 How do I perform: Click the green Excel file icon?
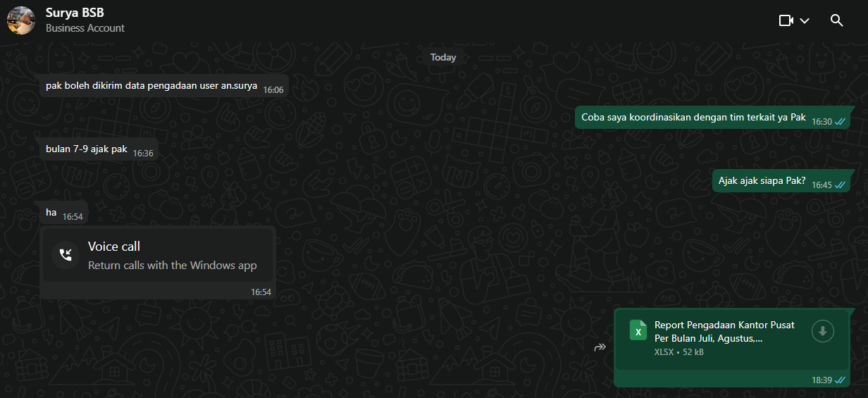coord(638,331)
